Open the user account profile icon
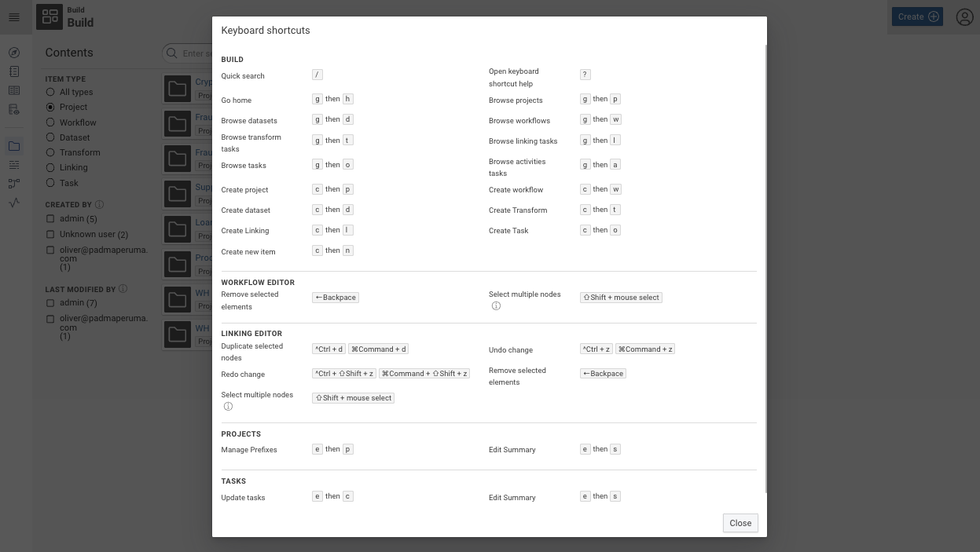The height and width of the screenshot is (552, 980). (965, 16)
